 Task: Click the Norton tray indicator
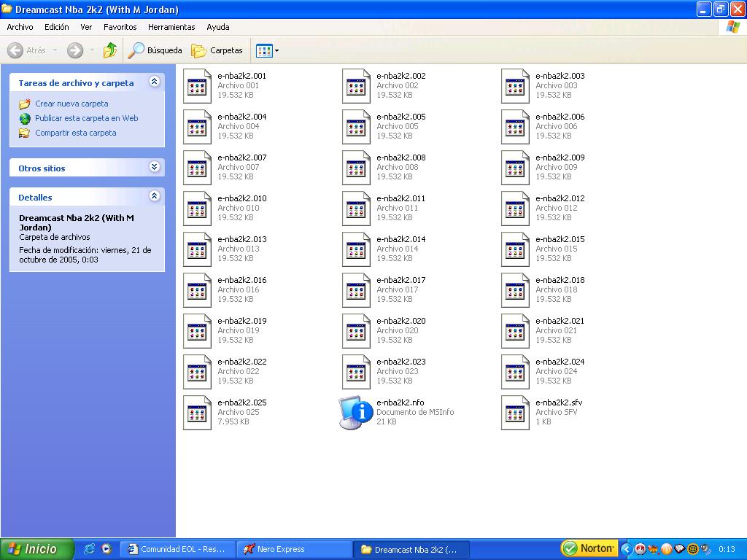[589, 549]
